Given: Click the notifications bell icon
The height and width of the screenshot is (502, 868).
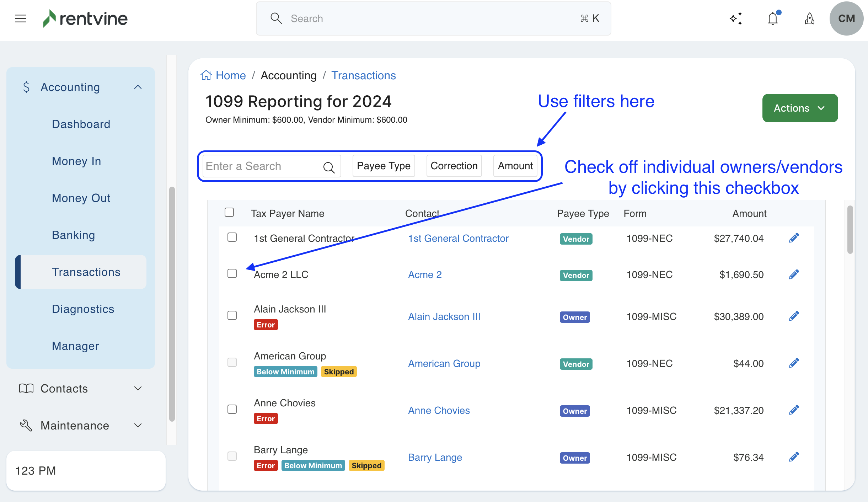Looking at the screenshot, I should [x=773, y=18].
